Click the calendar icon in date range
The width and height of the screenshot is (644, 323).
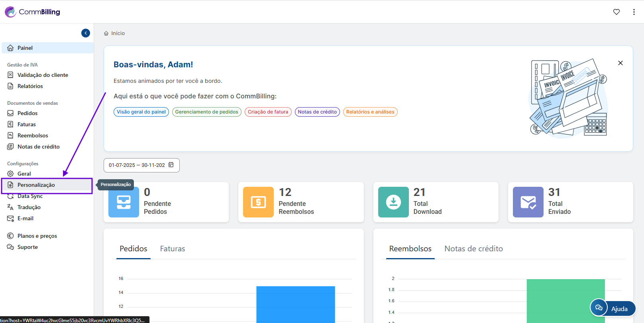tap(171, 165)
